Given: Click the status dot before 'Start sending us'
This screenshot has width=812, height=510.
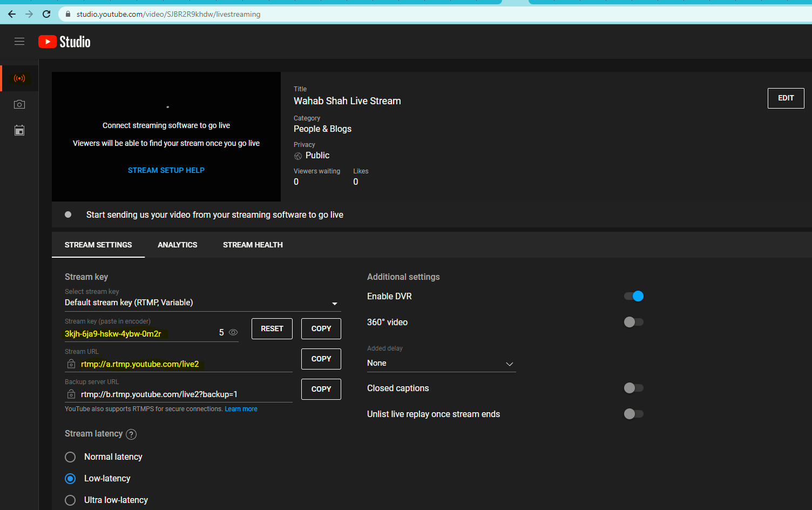Looking at the screenshot, I should pyautogui.click(x=68, y=214).
